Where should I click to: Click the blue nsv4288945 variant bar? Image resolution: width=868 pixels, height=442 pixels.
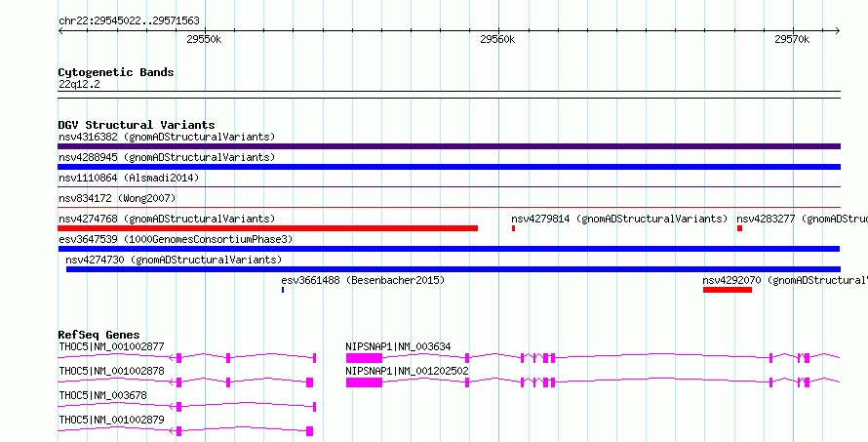pyautogui.click(x=449, y=167)
